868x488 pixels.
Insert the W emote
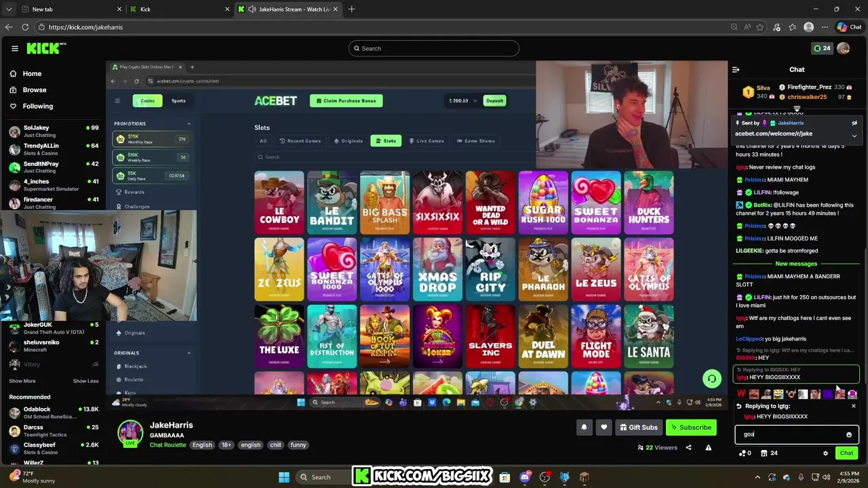point(741,394)
